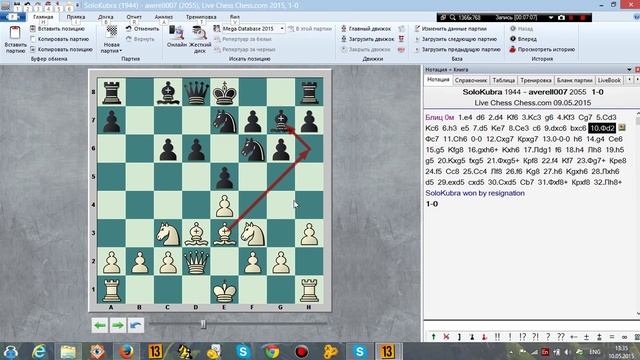
Task: Click the database icon beside Mega Database 2015
Action: tap(217, 29)
